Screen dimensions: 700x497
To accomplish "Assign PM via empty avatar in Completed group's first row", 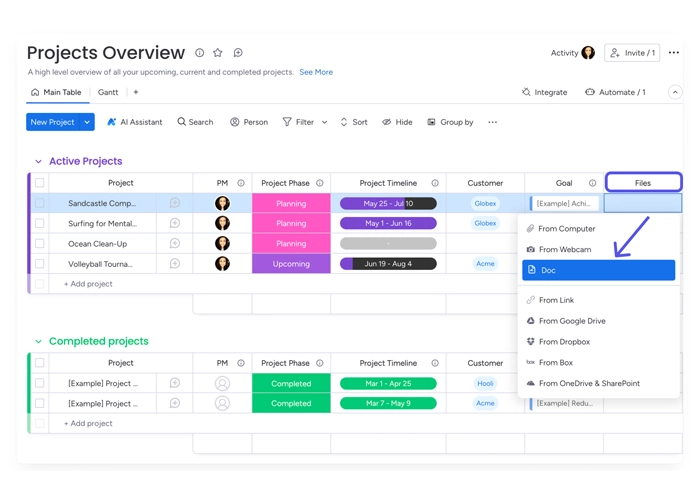I will pyautogui.click(x=222, y=383).
